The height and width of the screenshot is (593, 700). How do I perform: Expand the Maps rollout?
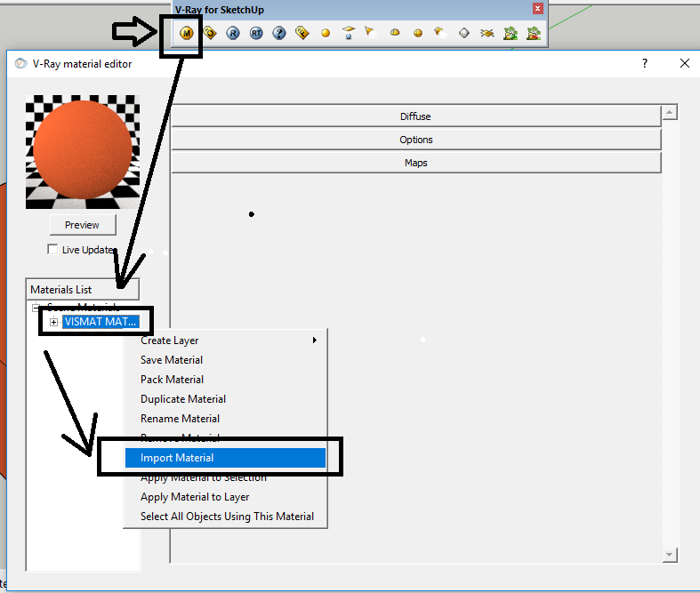(415, 163)
